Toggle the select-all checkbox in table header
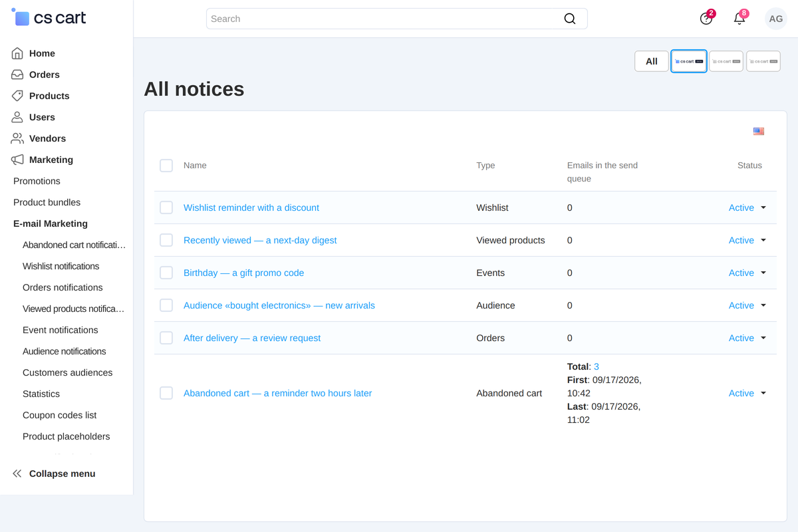The image size is (798, 532). click(x=166, y=166)
